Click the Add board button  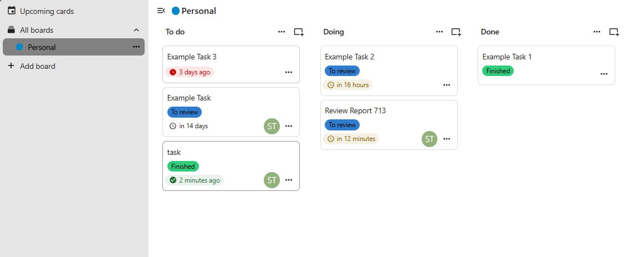click(32, 66)
